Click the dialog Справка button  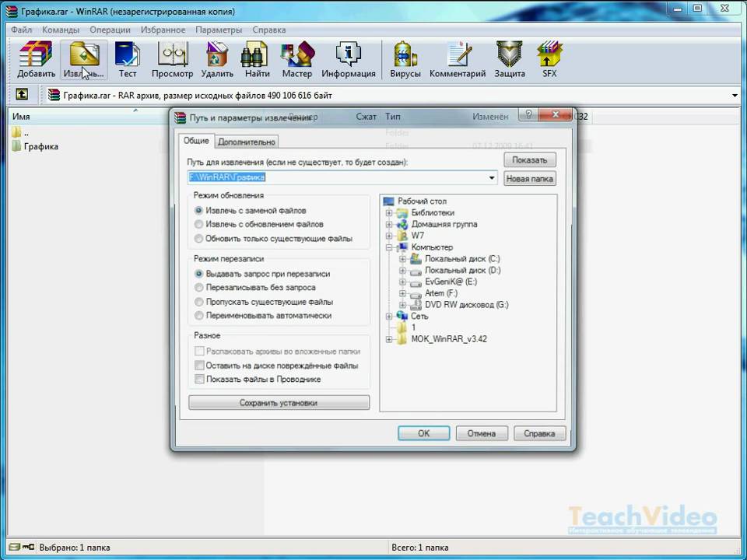pyautogui.click(x=540, y=433)
